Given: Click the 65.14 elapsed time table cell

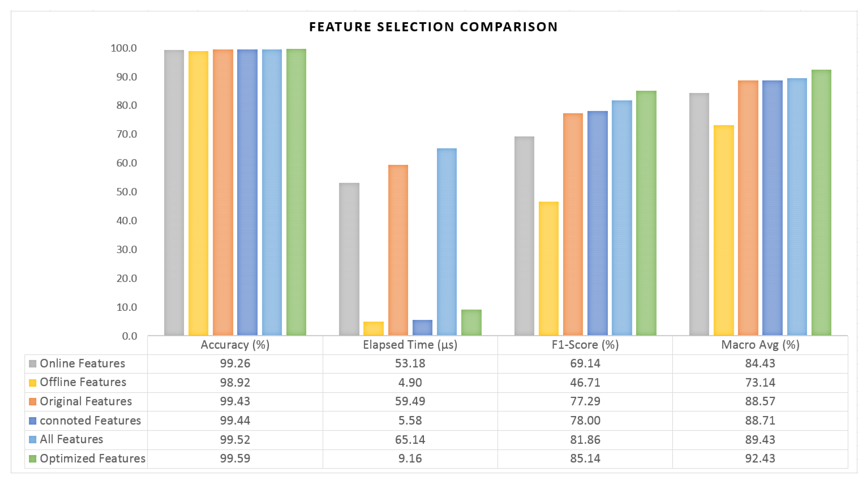Looking at the screenshot, I should 410,440.
